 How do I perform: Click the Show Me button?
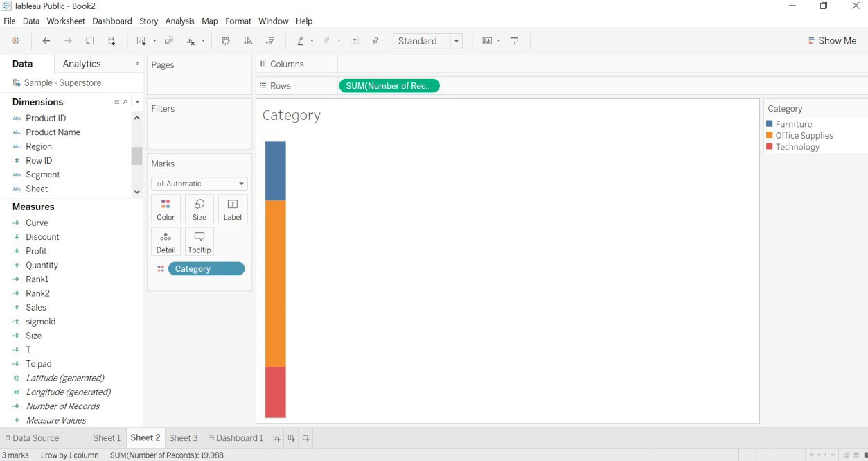click(x=833, y=41)
